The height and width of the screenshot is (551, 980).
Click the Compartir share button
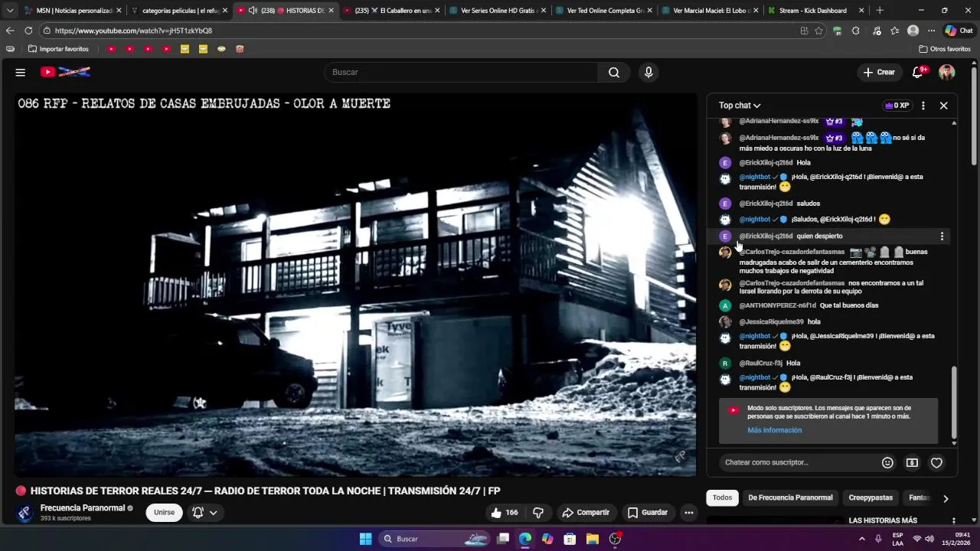click(586, 513)
